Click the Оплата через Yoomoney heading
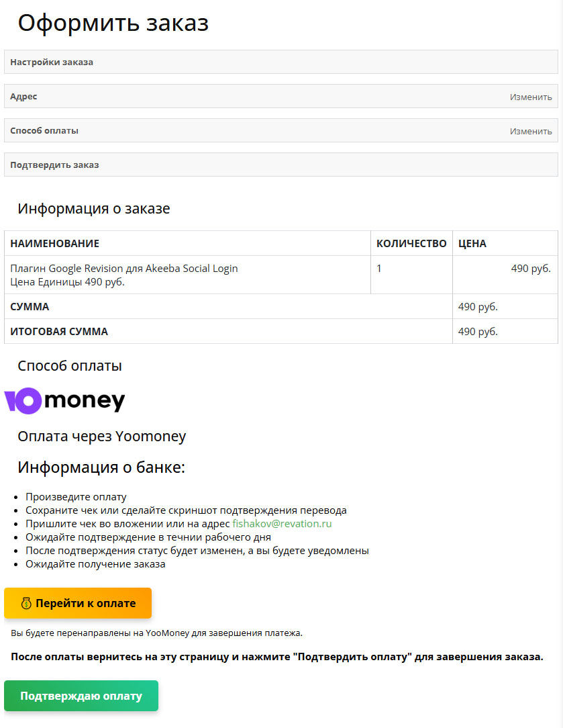 coord(103,436)
